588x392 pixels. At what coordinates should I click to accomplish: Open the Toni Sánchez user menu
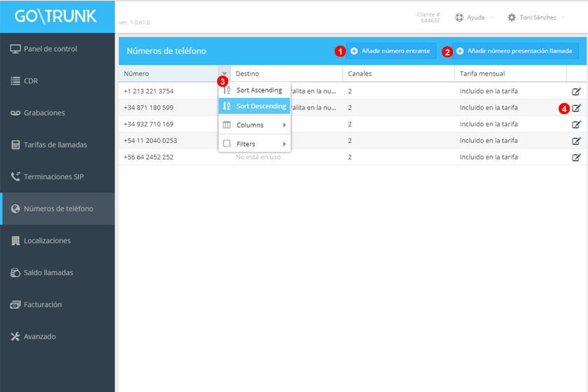(537, 17)
